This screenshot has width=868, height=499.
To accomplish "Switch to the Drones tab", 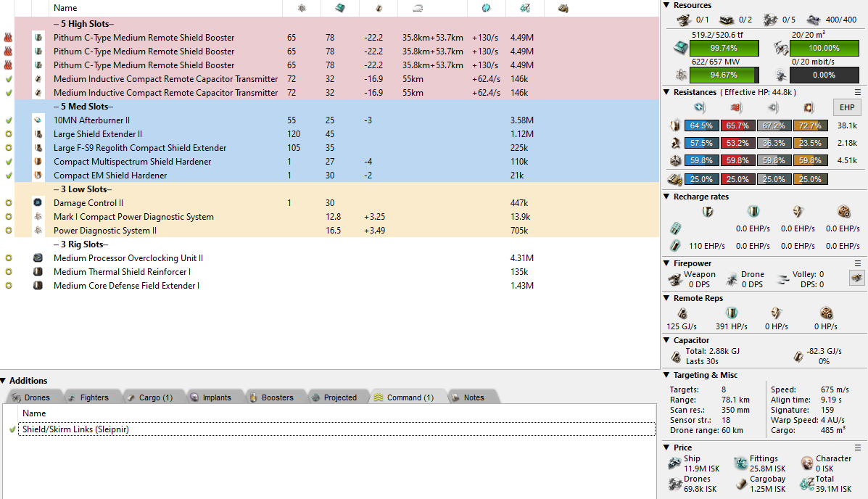I will coord(31,397).
